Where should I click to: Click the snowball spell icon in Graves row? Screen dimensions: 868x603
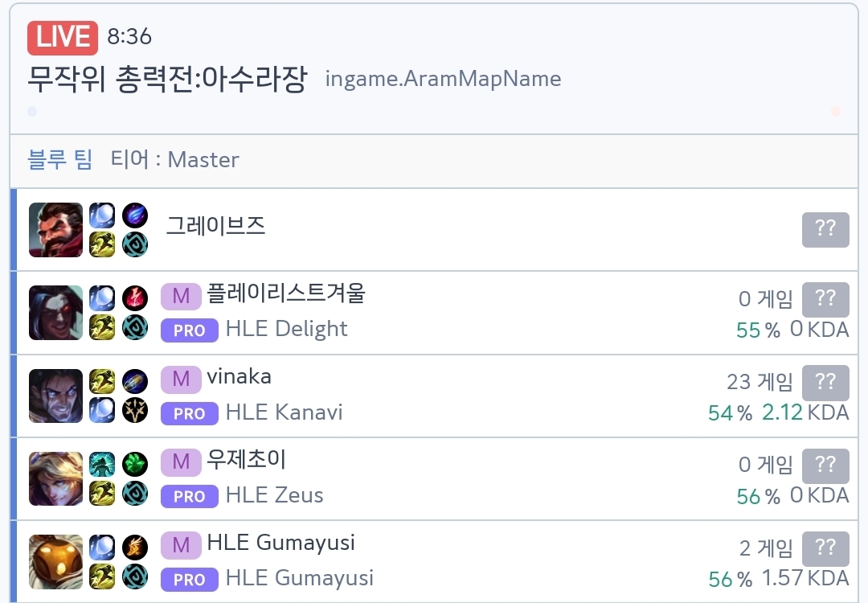click(x=102, y=215)
